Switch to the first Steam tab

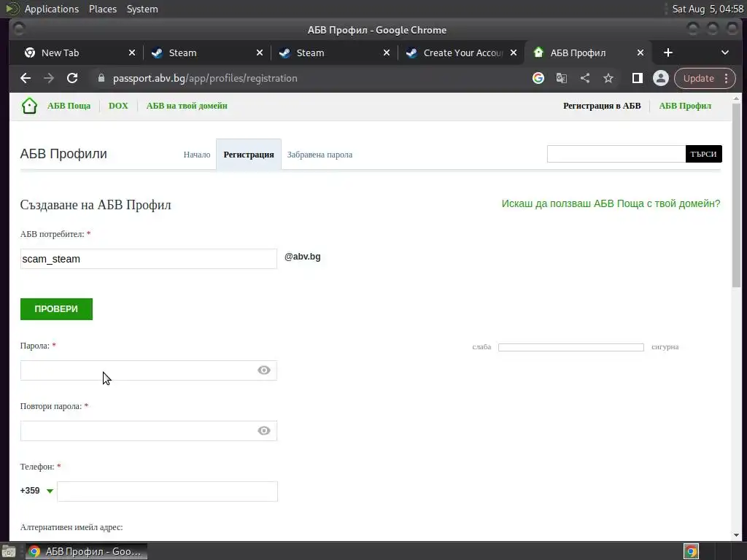point(205,52)
